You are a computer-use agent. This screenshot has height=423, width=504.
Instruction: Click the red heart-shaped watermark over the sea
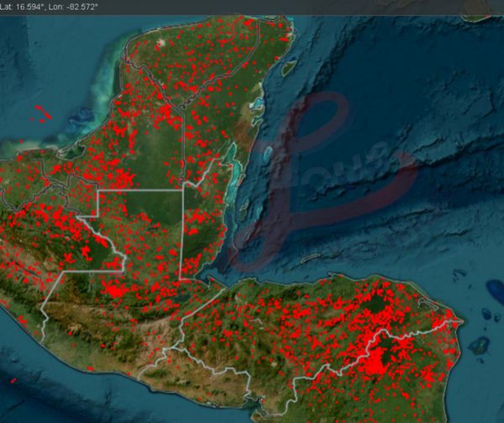(x=336, y=168)
